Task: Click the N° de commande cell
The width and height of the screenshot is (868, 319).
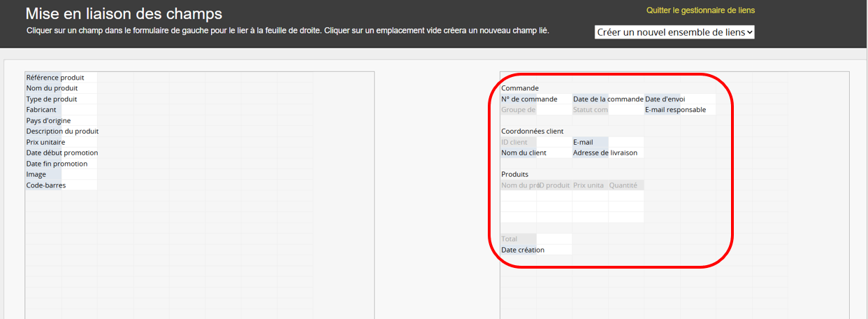Action: coord(529,99)
